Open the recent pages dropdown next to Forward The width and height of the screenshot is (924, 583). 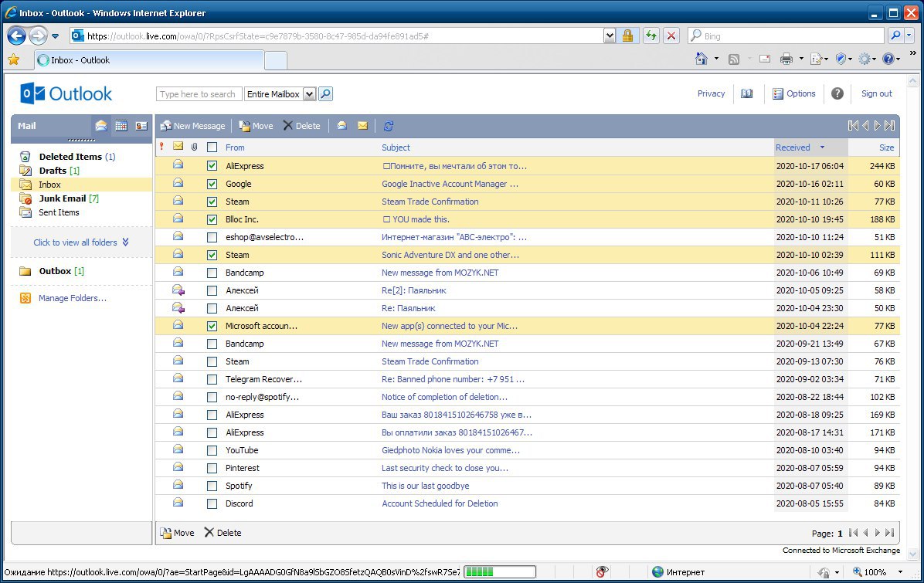coord(56,36)
